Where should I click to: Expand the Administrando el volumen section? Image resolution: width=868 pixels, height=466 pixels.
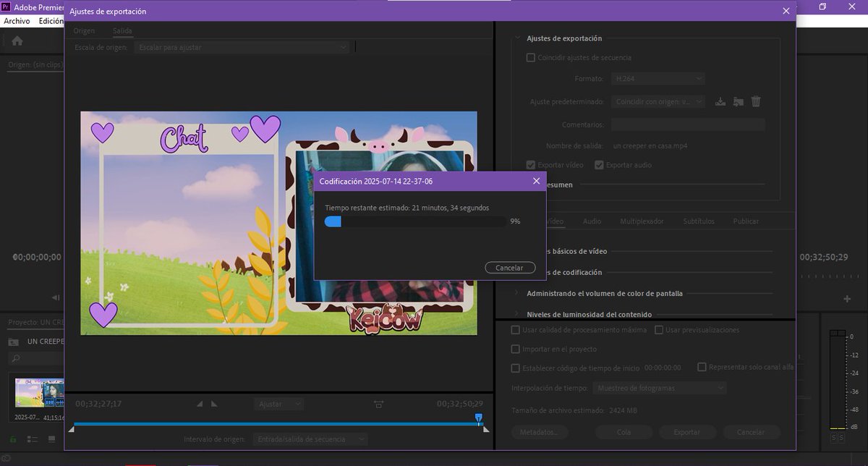coord(516,293)
